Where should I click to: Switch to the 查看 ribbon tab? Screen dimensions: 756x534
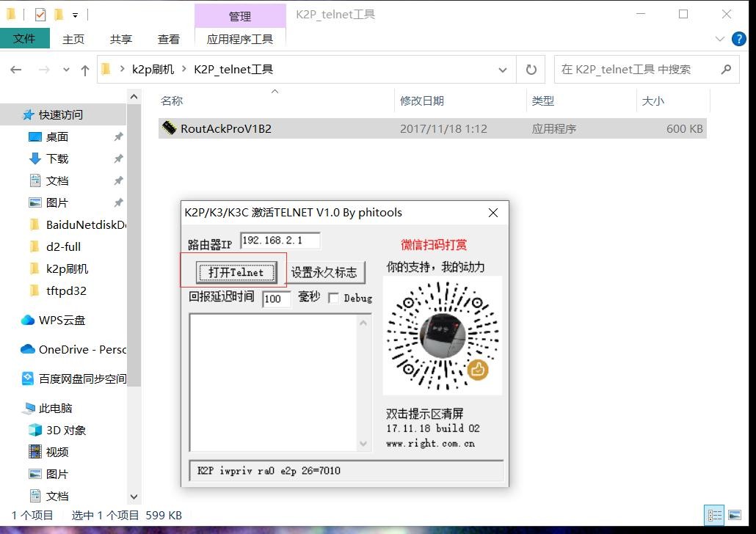pyautogui.click(x=168, y=39)
